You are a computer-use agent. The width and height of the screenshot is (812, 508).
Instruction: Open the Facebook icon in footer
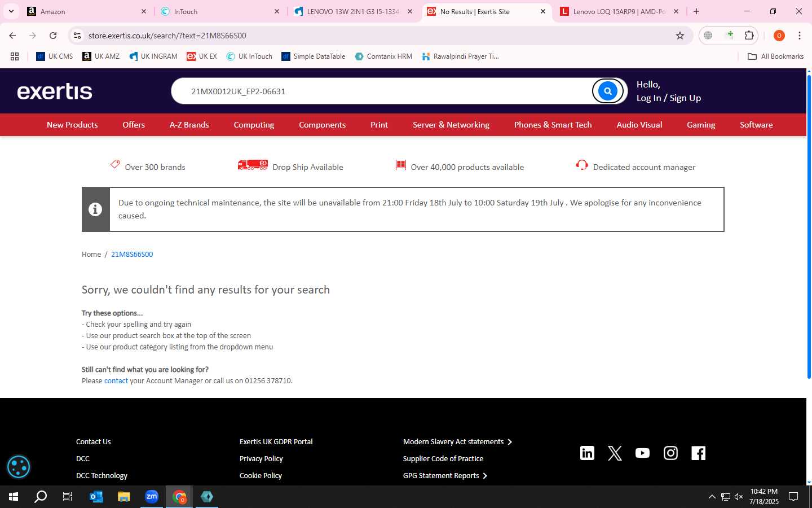(x=698, y=453)
